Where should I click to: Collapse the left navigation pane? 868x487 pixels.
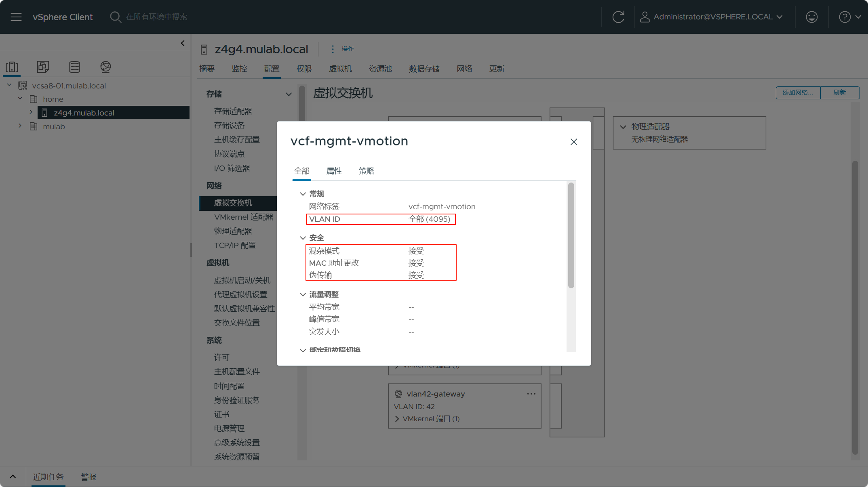coord(183,43)
